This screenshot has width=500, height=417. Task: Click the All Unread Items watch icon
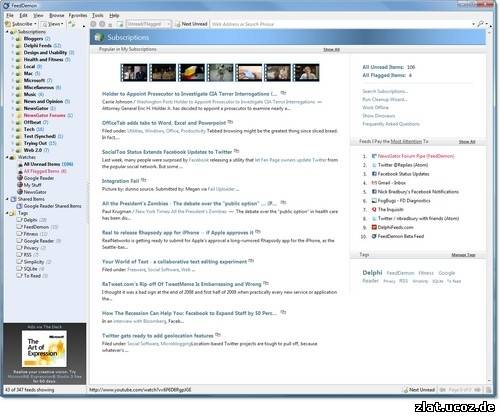pos(20,164)
